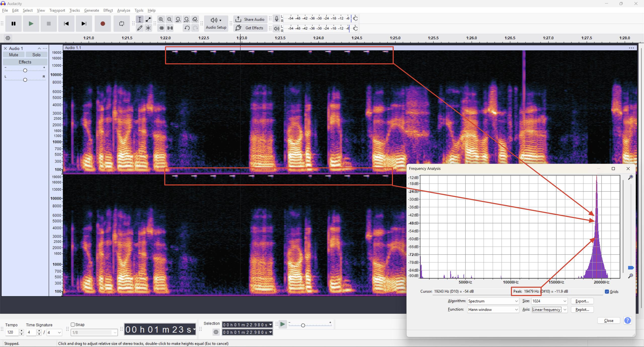Image resolution: width=644 pixels, height=347 pixels.
Task: Open the Hann window Function dropdown
Action: pos(493,310)
